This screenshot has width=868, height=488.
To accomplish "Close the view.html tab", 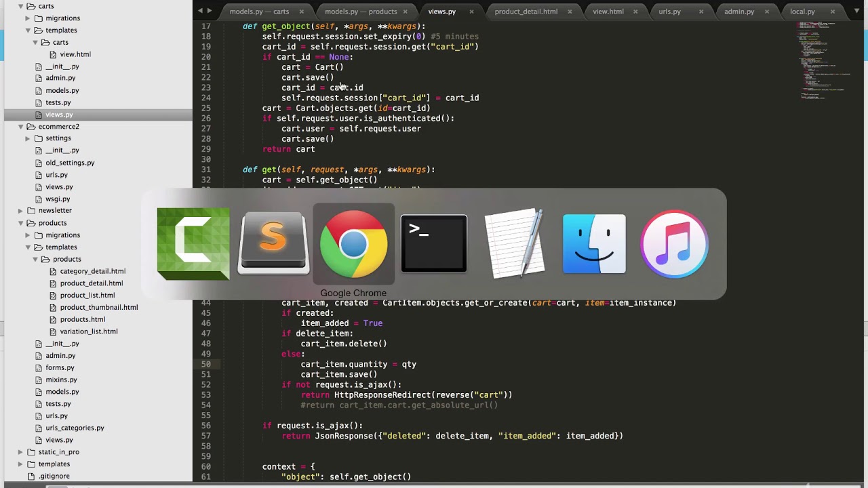I will pyautogui.click(x=636, y=12).
